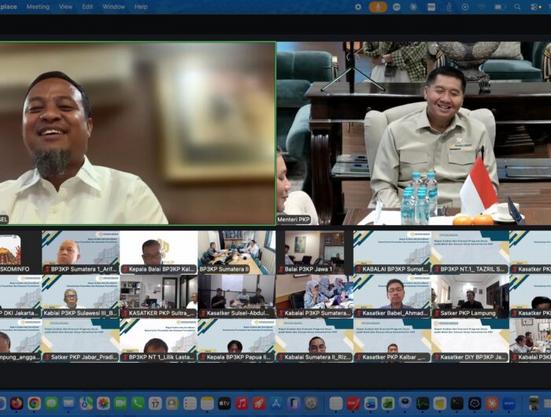Open Google Chrome from the dock
The width and height of the screenshot is (551, 417).
pos(34,403)
